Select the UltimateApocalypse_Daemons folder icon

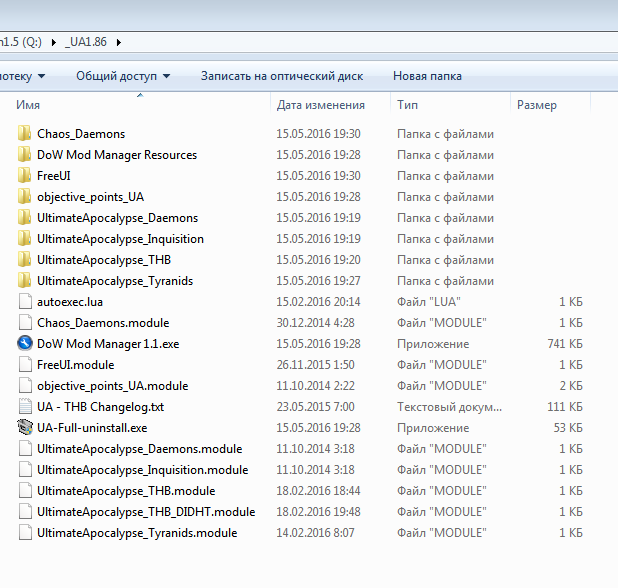point(24,218)
